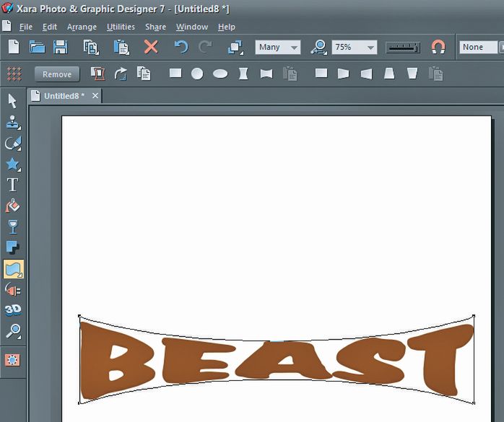Apply the circular envelope preset
The height and width of the screenshot is (422, 504).
[x=196, y=74]
